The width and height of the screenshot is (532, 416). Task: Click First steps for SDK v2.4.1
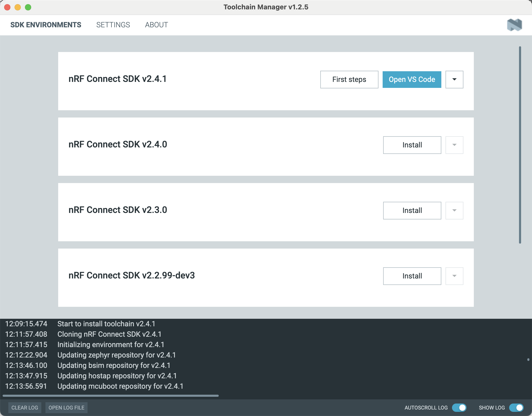349,80
